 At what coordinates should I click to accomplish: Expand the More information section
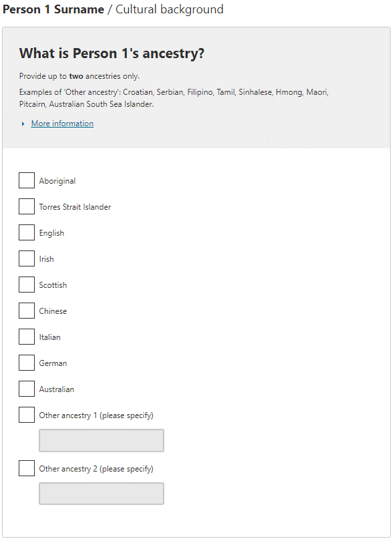61,123
